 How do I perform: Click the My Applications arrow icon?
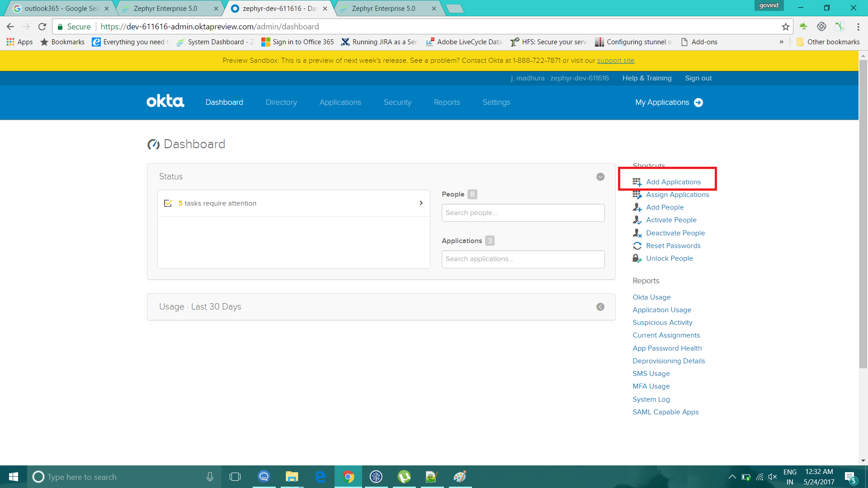pos(698,103)
